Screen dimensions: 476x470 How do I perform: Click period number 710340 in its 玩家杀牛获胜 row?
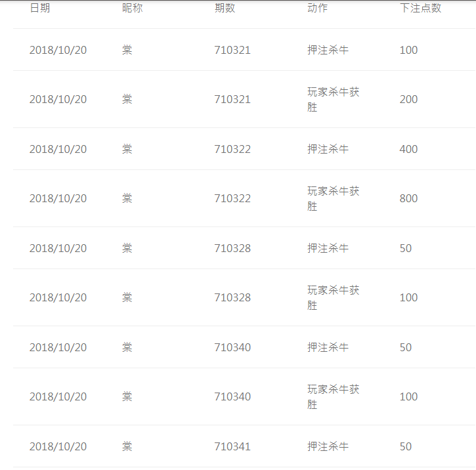[x=232, y=396]
